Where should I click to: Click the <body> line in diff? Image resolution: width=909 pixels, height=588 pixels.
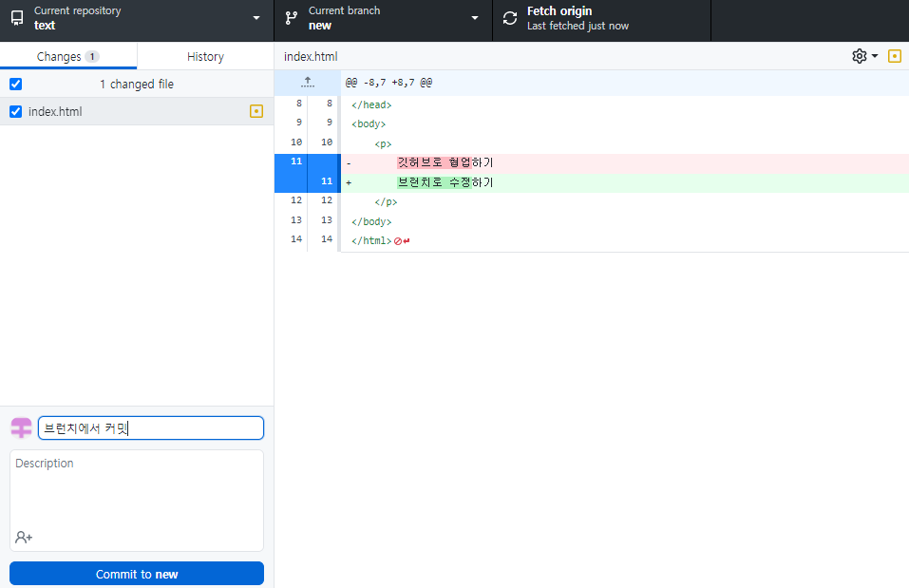[x=369, y=124]
